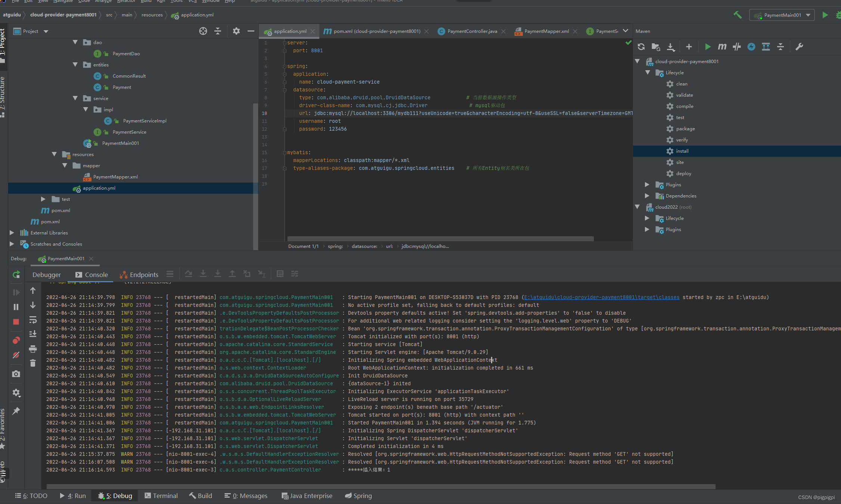
Task: Open target\classes path link in console
Action: 602,297
